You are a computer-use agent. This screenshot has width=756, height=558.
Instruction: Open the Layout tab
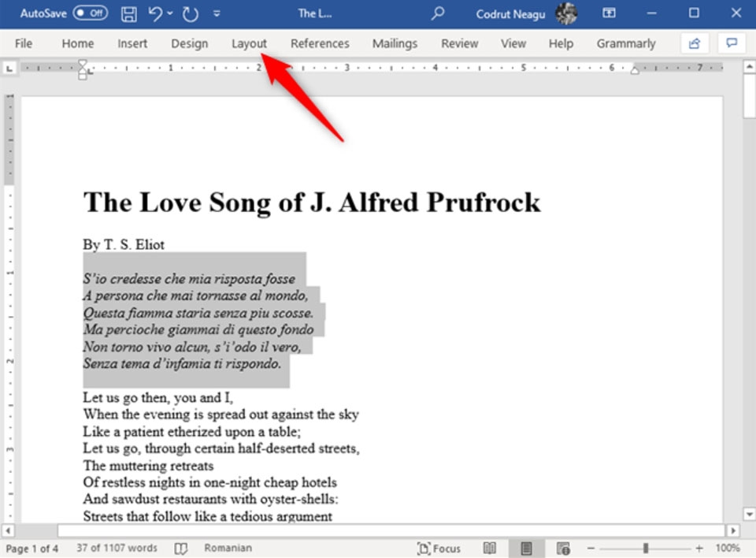click(x=249, y=43)
